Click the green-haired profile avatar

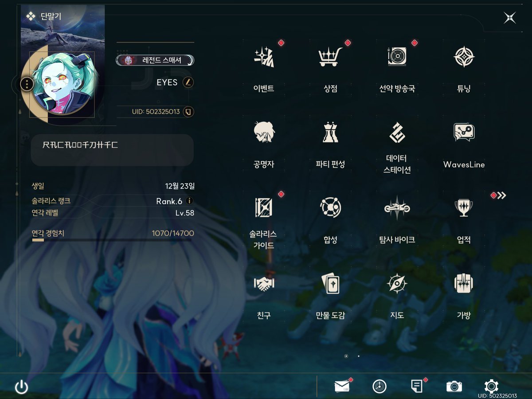tap(63, 83)
